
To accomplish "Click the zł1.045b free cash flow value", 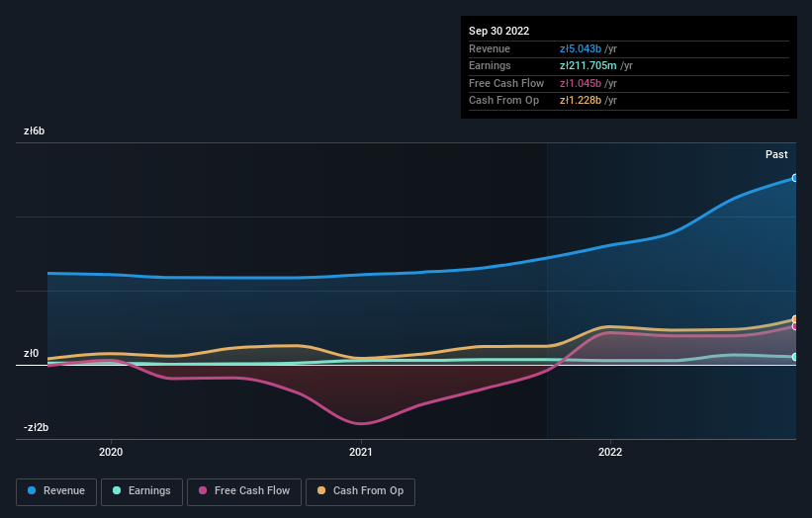I will point(581,83).
